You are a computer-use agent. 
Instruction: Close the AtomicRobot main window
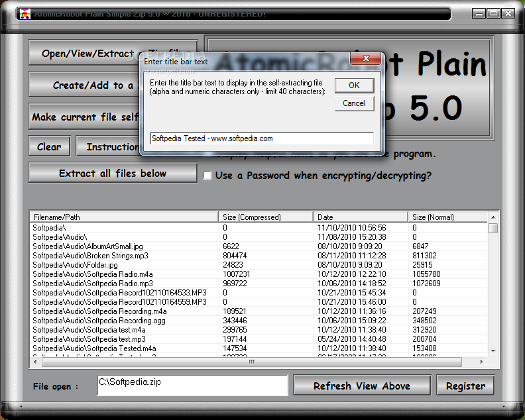click(x=508, y=13)
